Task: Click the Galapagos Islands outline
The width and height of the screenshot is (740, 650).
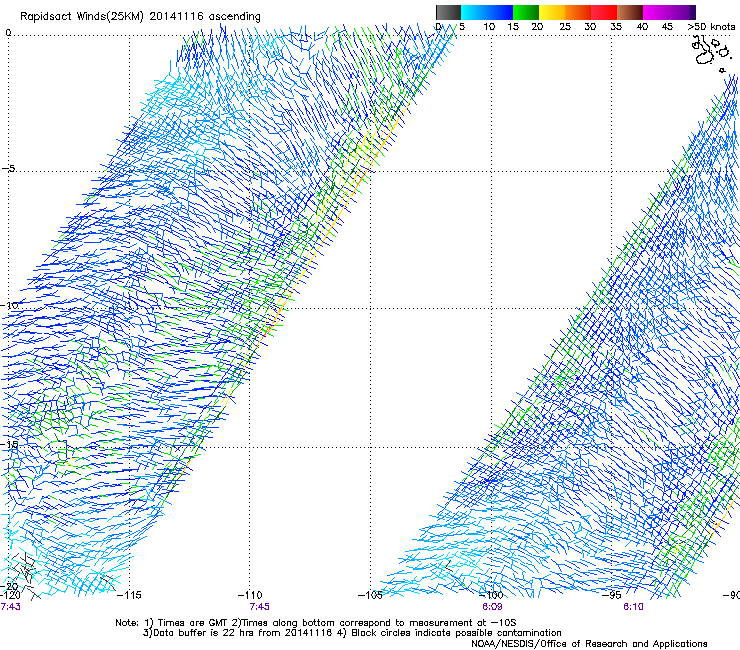Action: click(710, 53)
